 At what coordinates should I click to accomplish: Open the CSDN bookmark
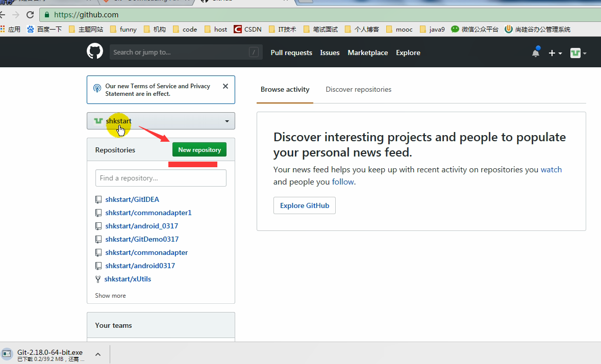click(x=247, y=29)
